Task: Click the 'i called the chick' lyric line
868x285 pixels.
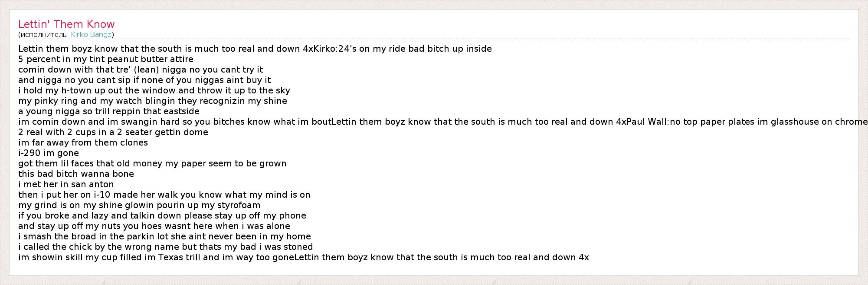Action: [165, 247]
